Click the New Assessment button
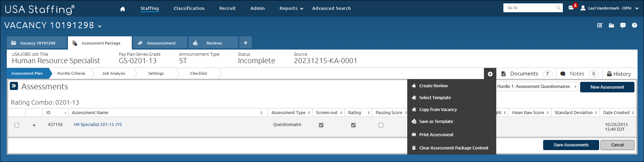The height and width of the screenshot is (162, 644). 607,87
